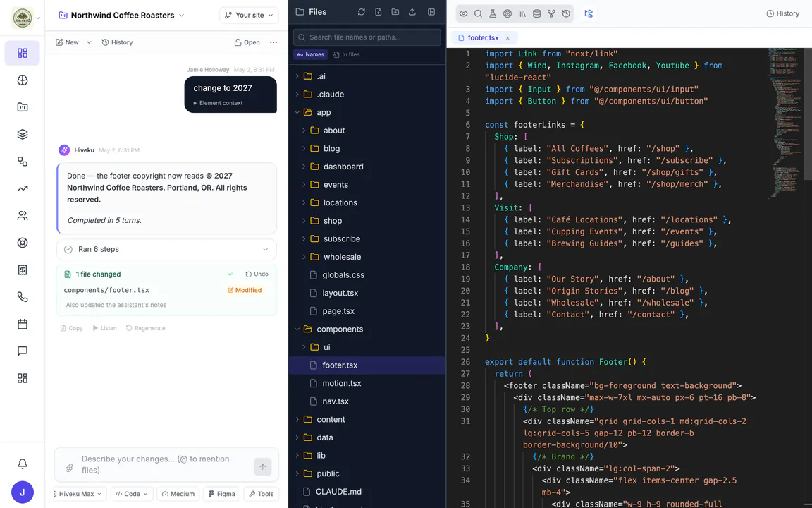Click the library books icon in editor toolbar
This screenshot has height=508, width=812.
(x=522, y=13)
